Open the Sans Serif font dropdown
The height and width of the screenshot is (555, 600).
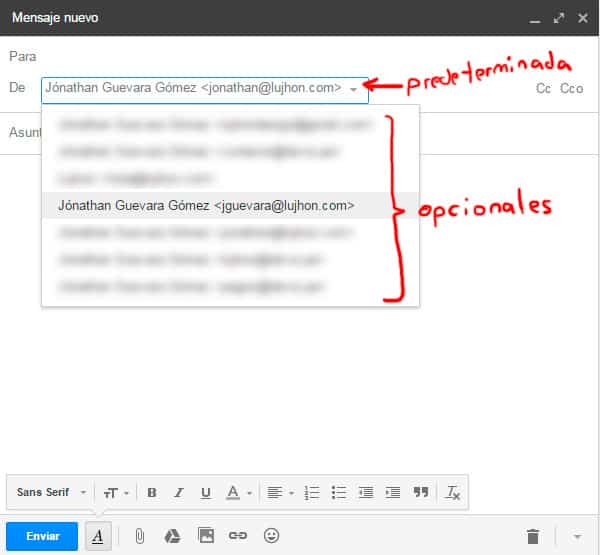pos(51,492)
